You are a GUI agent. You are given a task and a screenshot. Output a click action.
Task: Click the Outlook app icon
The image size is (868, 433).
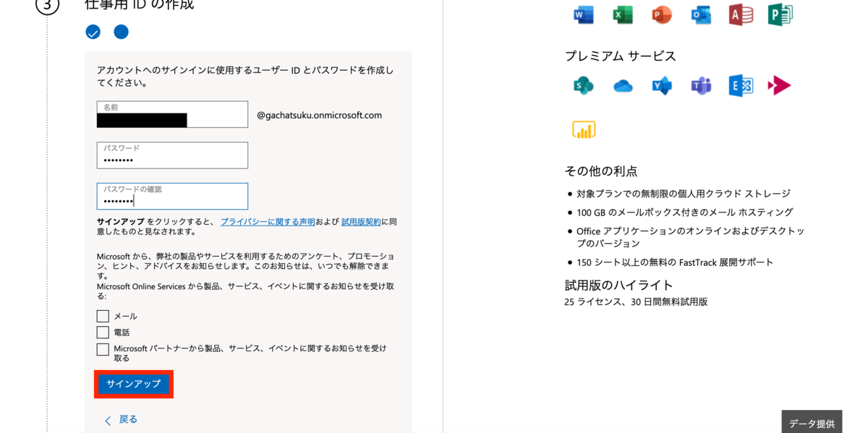pyautogui.click(x=701, y=14)
